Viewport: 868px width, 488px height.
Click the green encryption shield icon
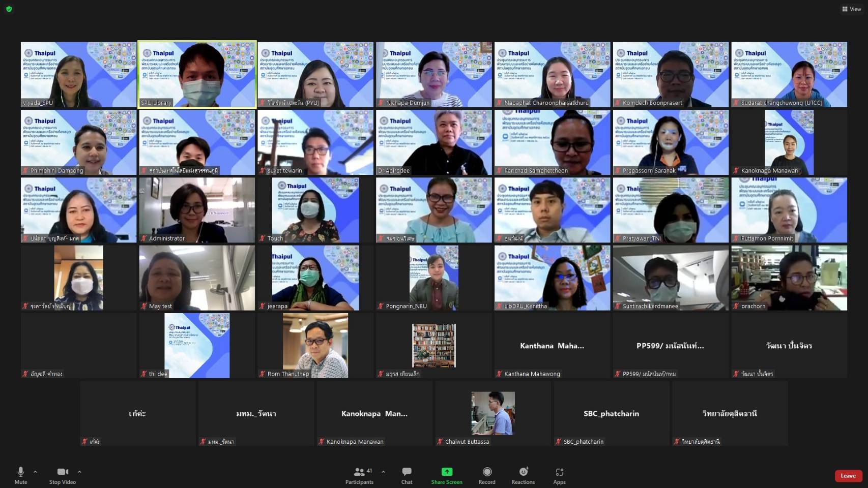point(9,9)
